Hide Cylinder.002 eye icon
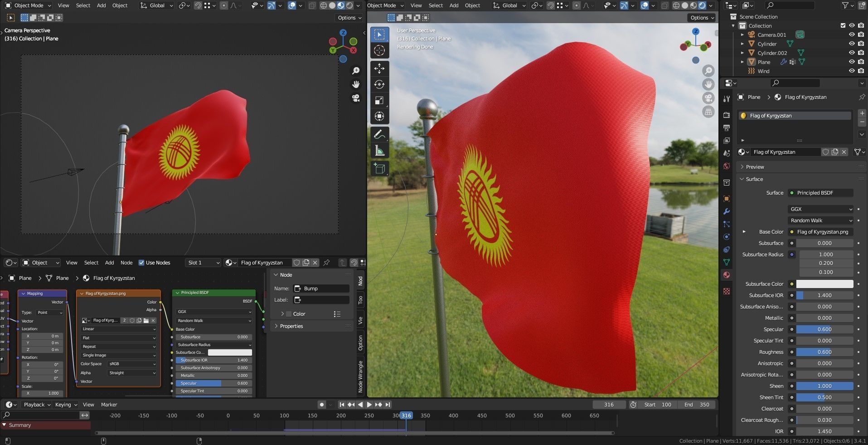This screenshot has width=868, height=445. (x=852, y=53)
